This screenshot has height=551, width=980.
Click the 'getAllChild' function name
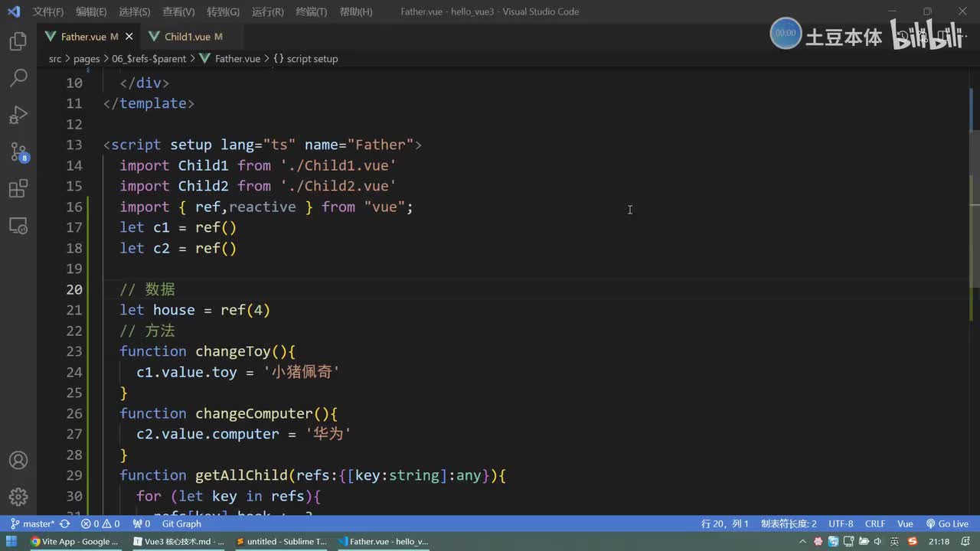click(x=241, y=475)
